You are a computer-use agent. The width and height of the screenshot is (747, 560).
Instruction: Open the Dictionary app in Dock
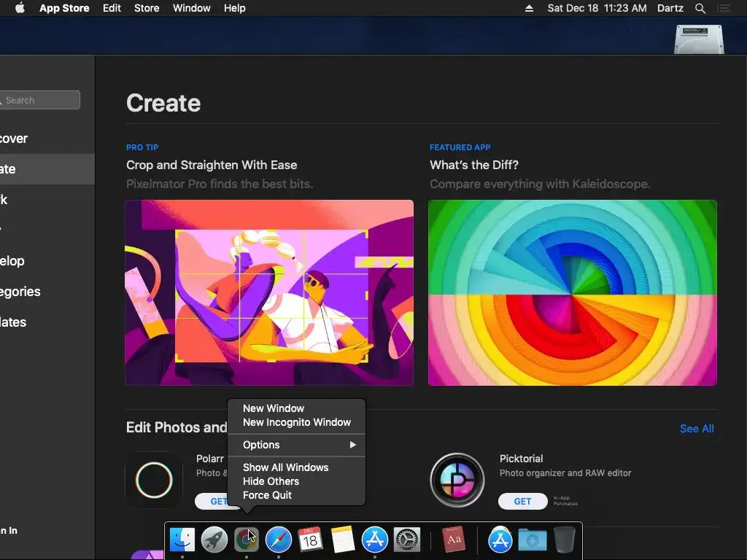point(454,540)
